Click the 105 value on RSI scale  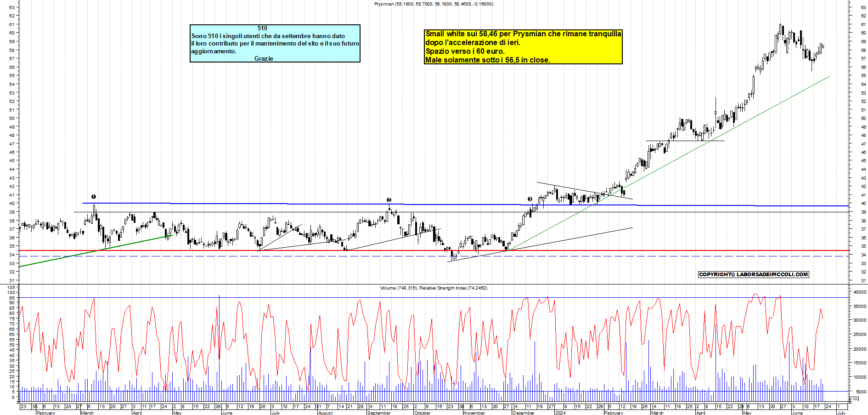[11, 287]
